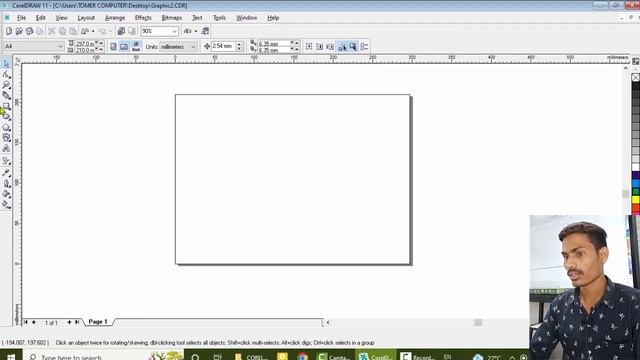Screen dimensions: 640x360
Task: Click the horizontal scrollbar left arrow
Action: tap(328, 322)
